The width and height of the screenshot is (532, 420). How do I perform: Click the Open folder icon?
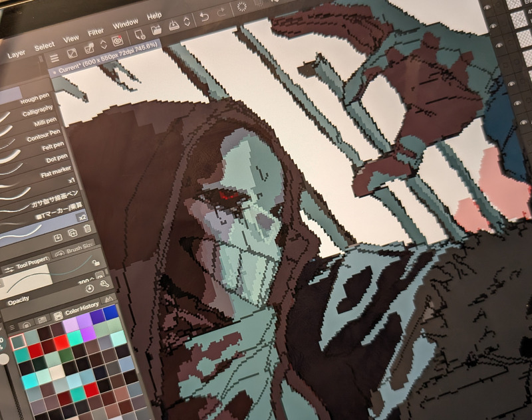156,30
